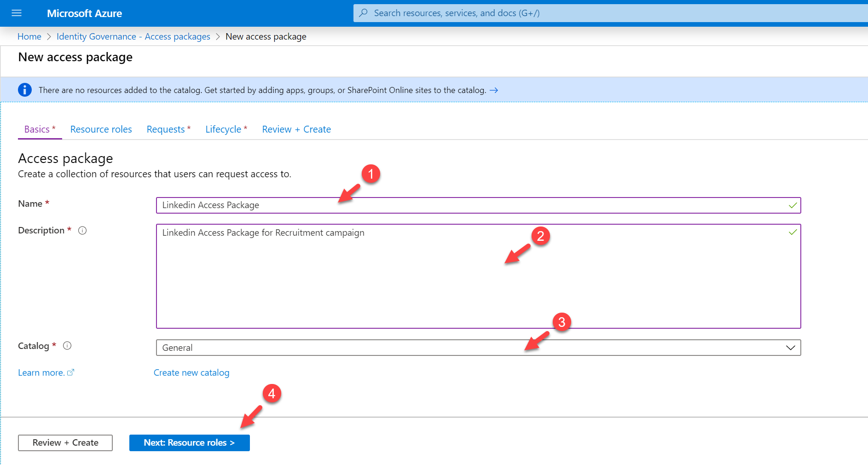Click the 'New access package' breadcrumb text

pyautogui.click(x=266, y=36)
